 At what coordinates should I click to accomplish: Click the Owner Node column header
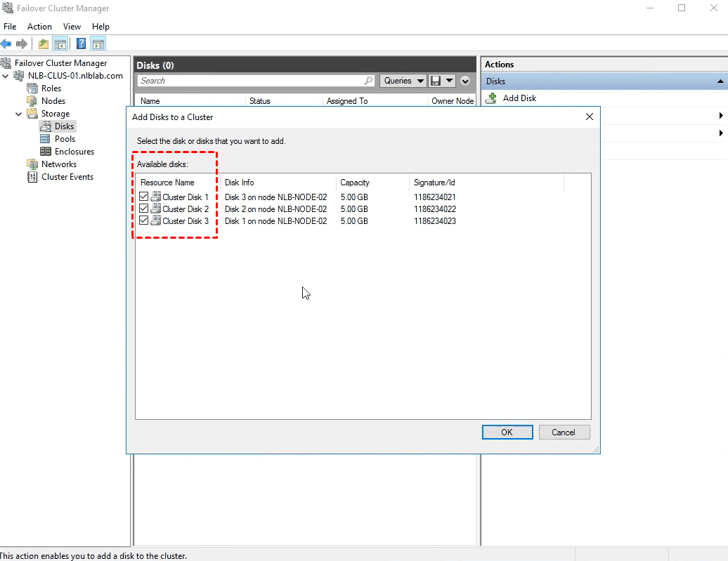point(453,101)
